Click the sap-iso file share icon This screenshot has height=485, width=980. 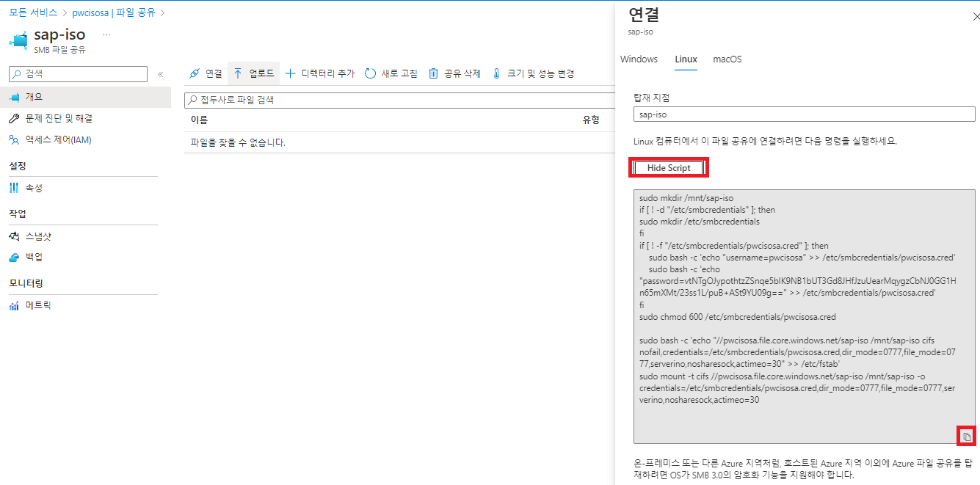coord(19,39)
